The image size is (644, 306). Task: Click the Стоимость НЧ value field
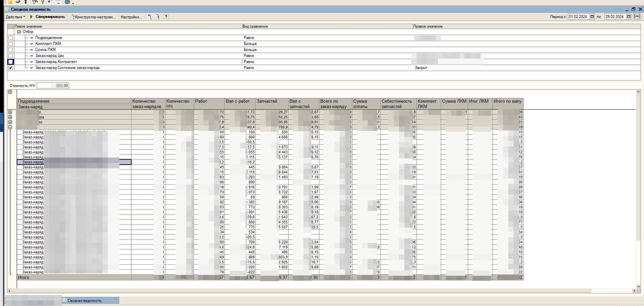point(53,86)
